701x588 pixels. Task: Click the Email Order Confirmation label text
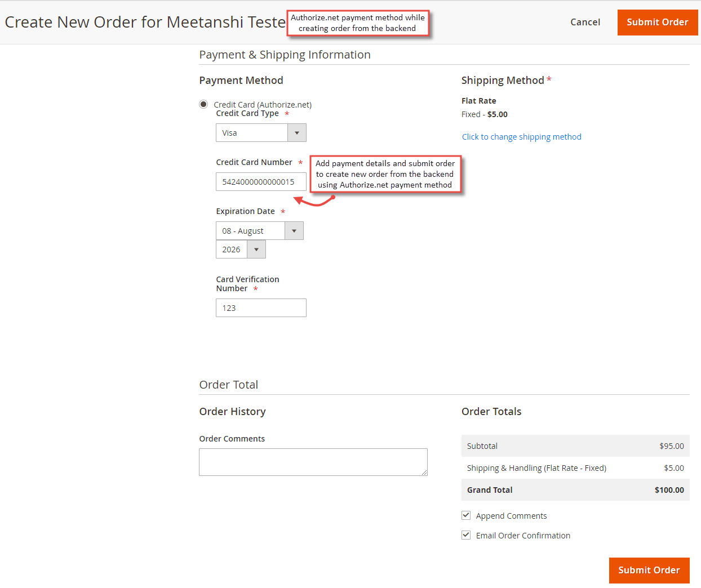(x=523, y=536)
